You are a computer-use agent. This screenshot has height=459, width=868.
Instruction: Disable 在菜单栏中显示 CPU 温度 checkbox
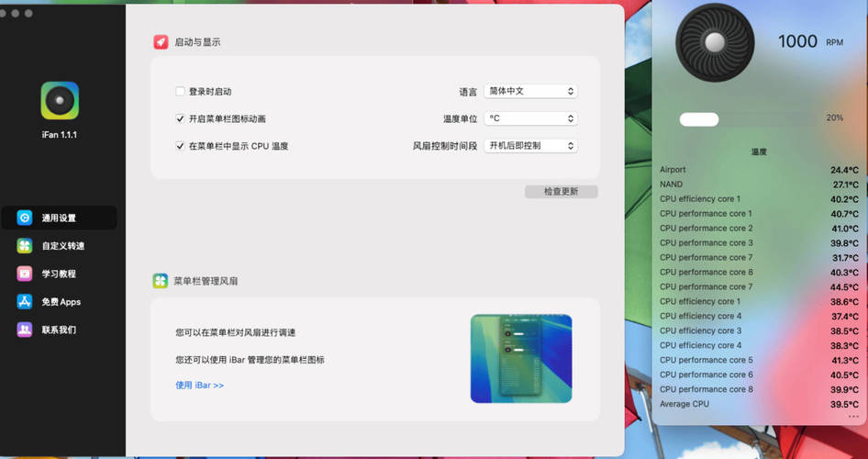click(181, 146)
